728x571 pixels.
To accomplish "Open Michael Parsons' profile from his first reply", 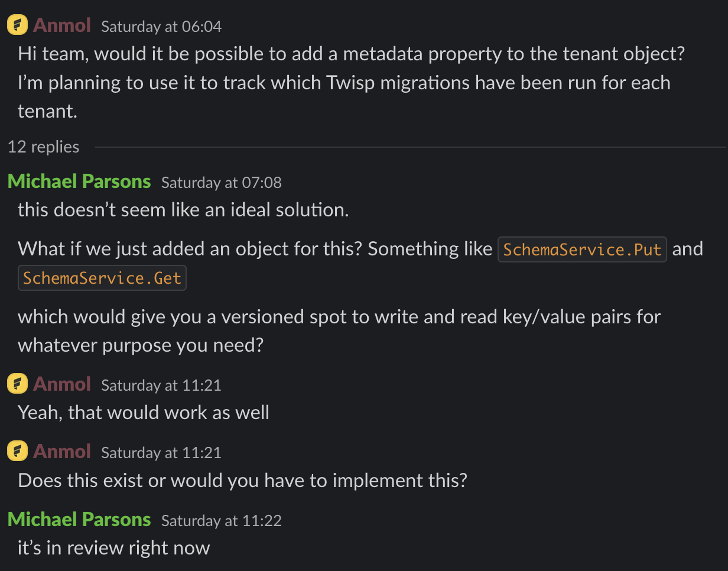I will (79, 181).
